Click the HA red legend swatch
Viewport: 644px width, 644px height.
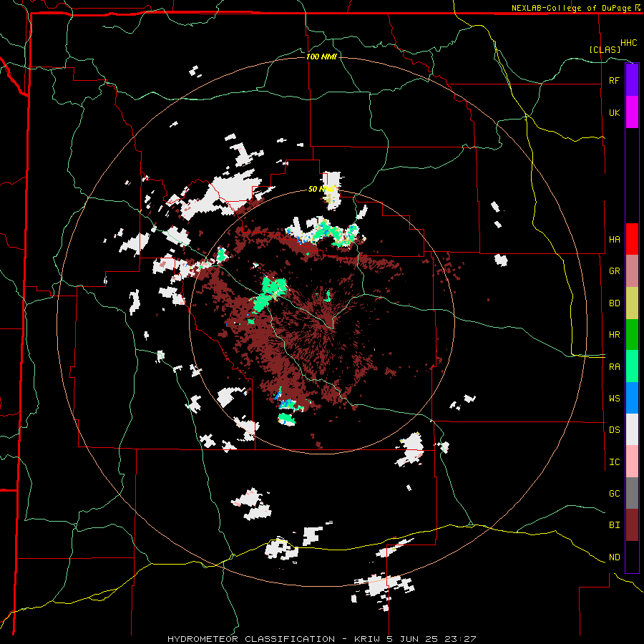point(632,239)
